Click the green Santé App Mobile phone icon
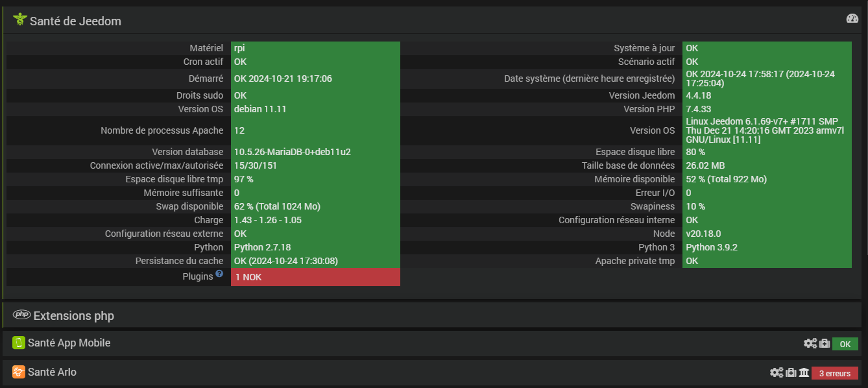Image resolution: width=868 pixels, height=388 pixels. pos(19,343)
